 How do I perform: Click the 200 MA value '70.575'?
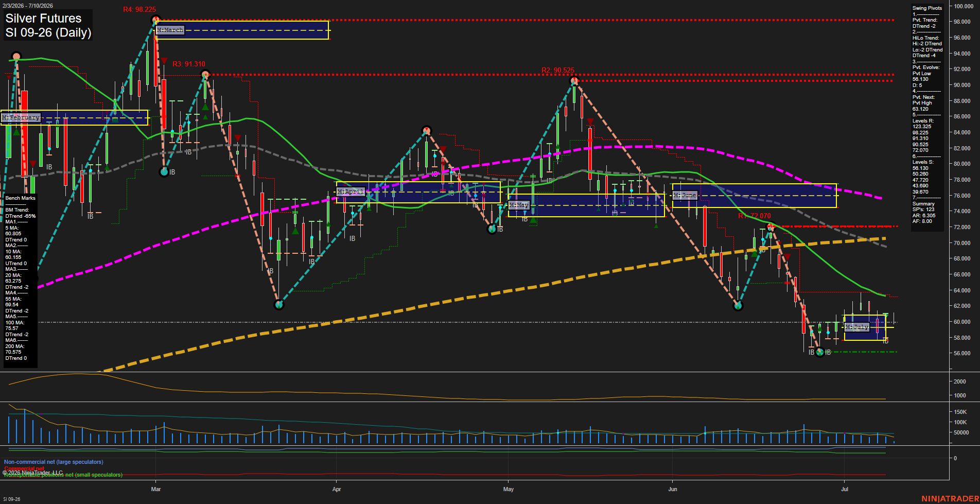click(x=13, y=352)
